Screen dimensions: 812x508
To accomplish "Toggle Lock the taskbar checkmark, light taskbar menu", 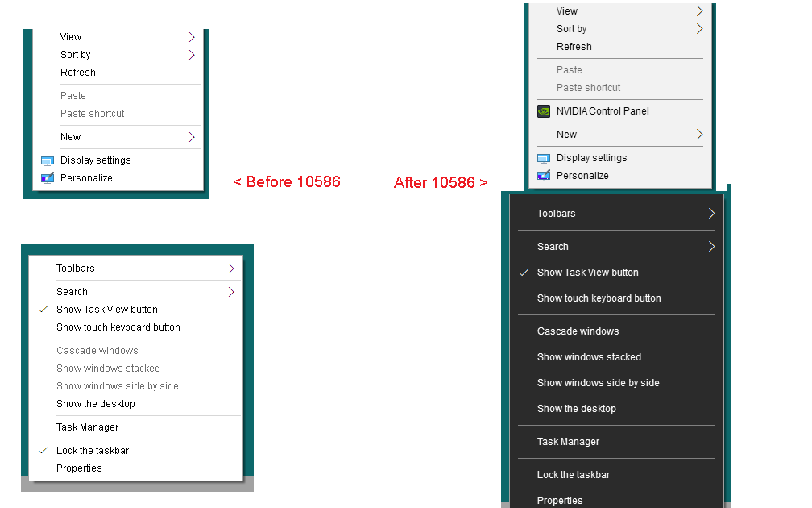I will tap(43, 451).
